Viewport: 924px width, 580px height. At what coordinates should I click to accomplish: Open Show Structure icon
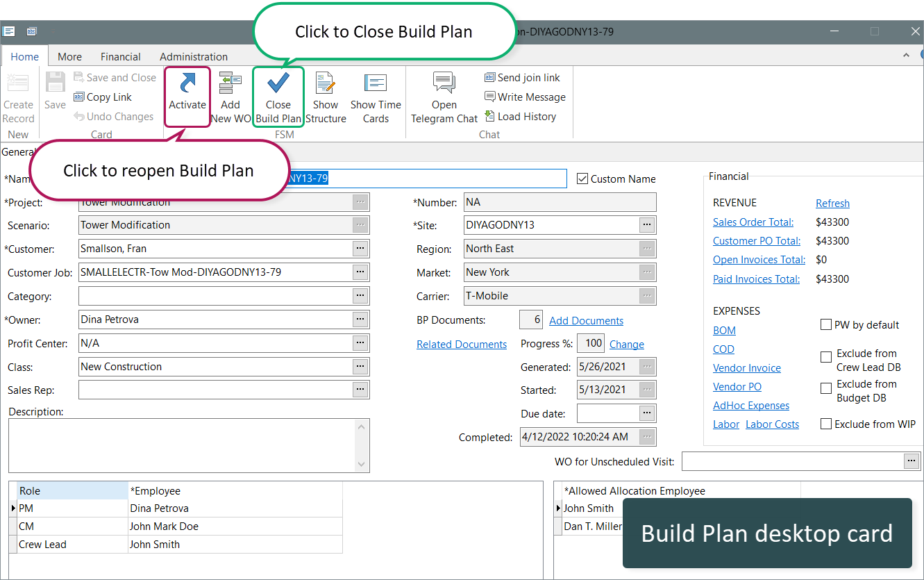[326, 83]
